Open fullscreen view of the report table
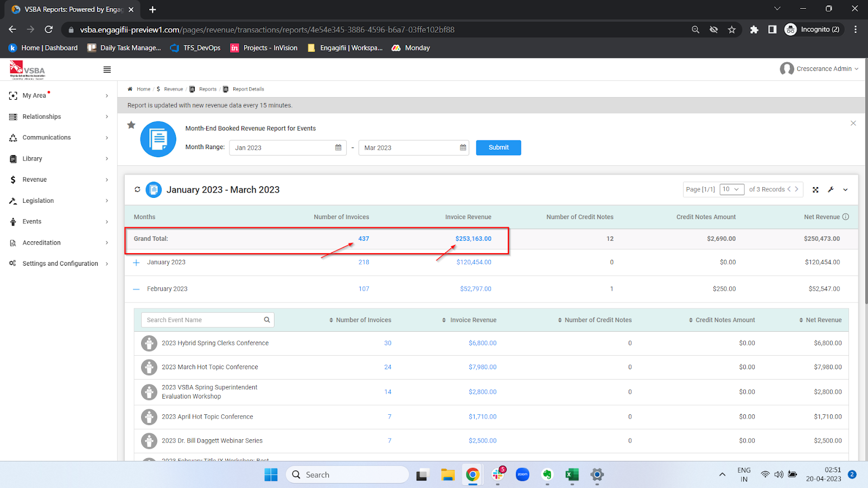The height and width of the screenshot is (488, 868). (x=816, y=189)
